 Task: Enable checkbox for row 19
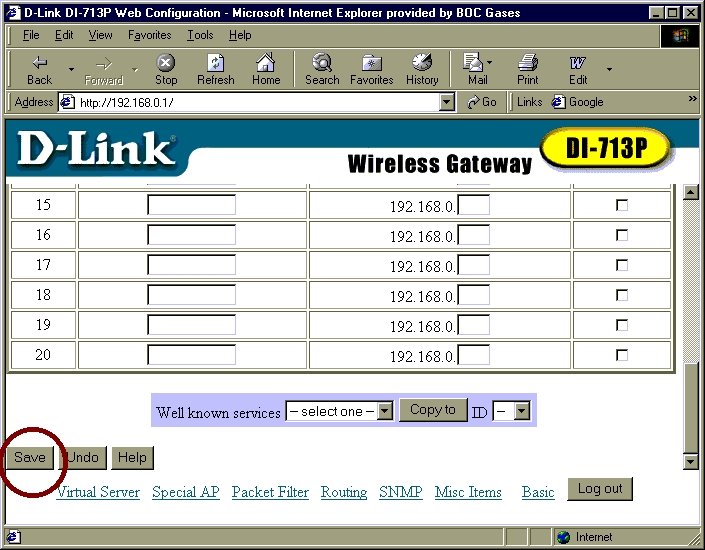coord(622,325)
